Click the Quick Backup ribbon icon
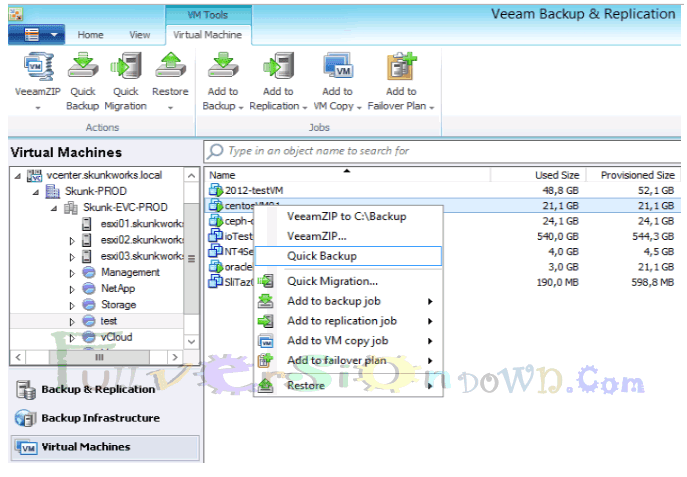This screenshot has height=477, width=687. pos(83,67)
